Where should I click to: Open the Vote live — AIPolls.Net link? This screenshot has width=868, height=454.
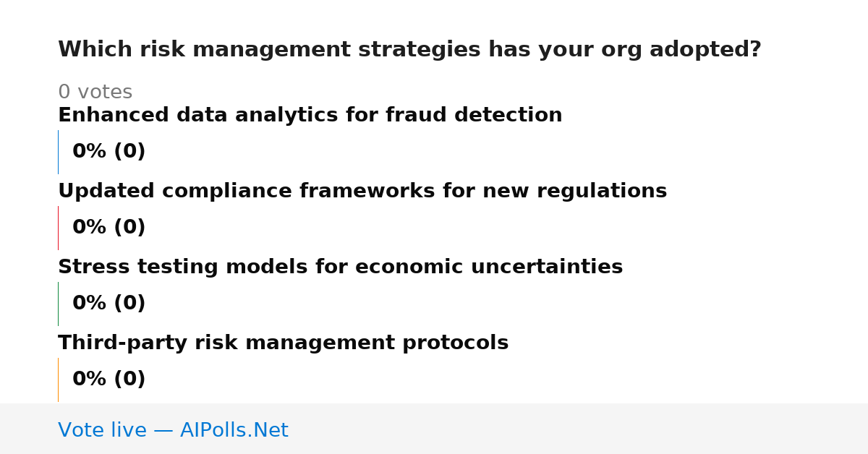point(173,430)
